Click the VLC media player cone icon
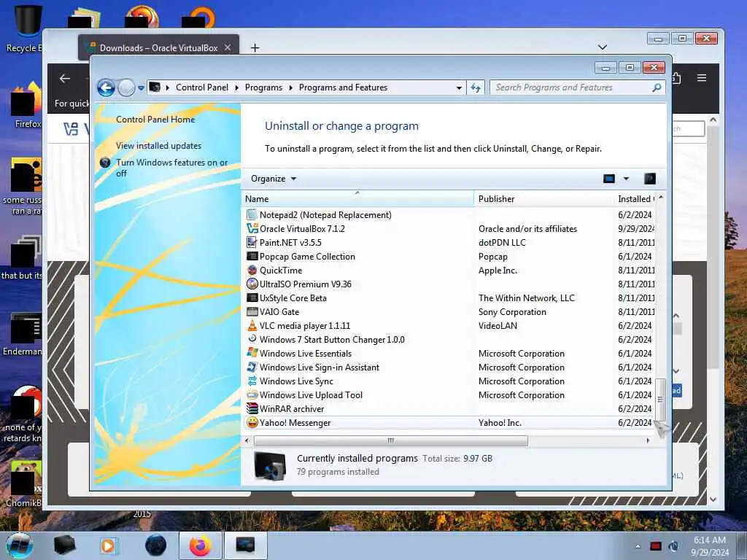 click(x=252, y=325)
